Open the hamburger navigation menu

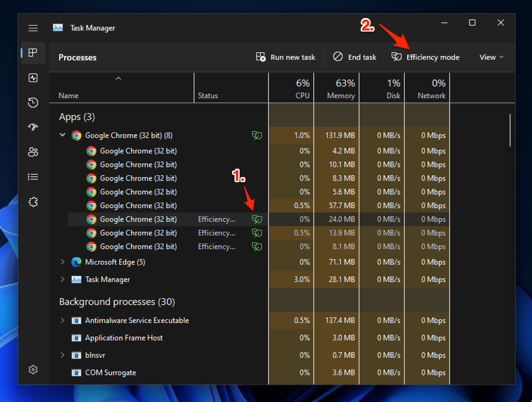point(33,28)
